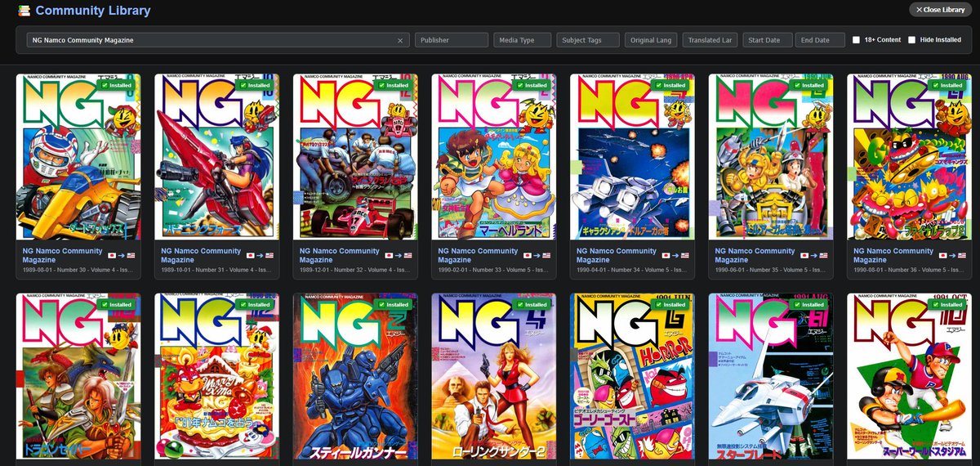This screenshot has height=466, width=980.
Task: Open the Number 31 Burning Force cover
Action: [216, 156]
